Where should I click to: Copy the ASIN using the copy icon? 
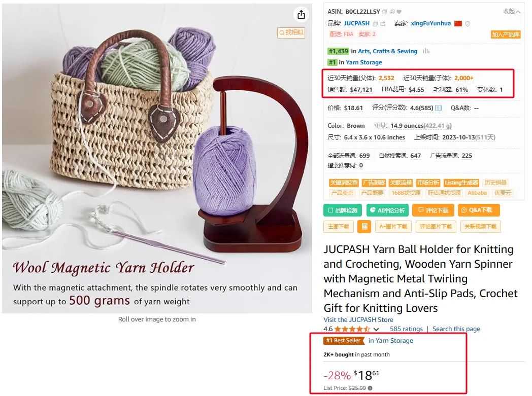pyautogui.click(x=384, y=12)
